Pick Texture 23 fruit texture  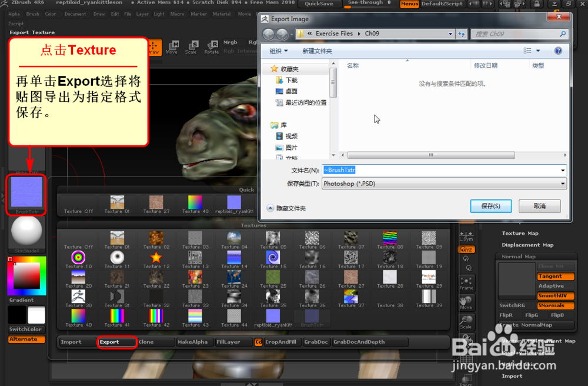point(195,279)
